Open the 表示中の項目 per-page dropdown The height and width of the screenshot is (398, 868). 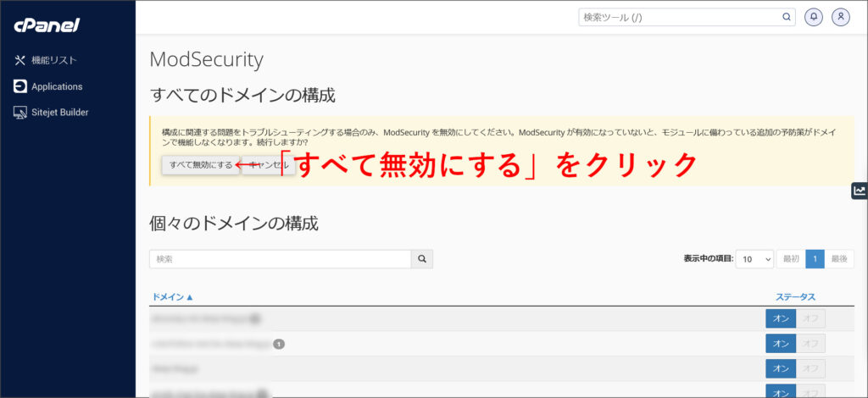click(754, 259)
